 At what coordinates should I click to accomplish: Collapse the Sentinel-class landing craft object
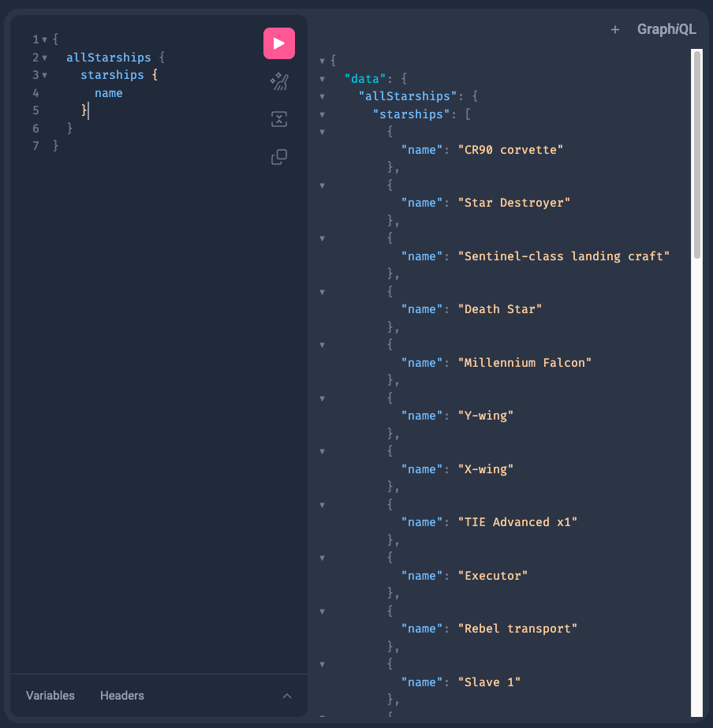click(x=322, y=239)
